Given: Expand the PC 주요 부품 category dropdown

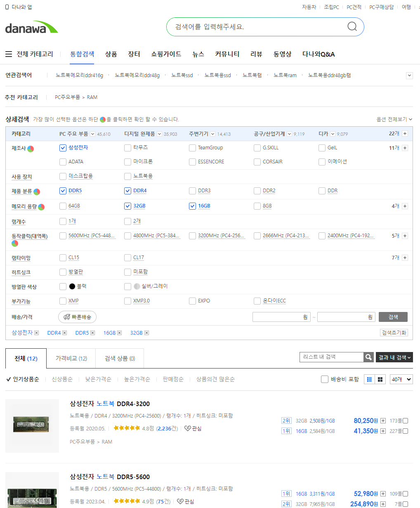Looking at the screenshot, I should coord(92,134).
